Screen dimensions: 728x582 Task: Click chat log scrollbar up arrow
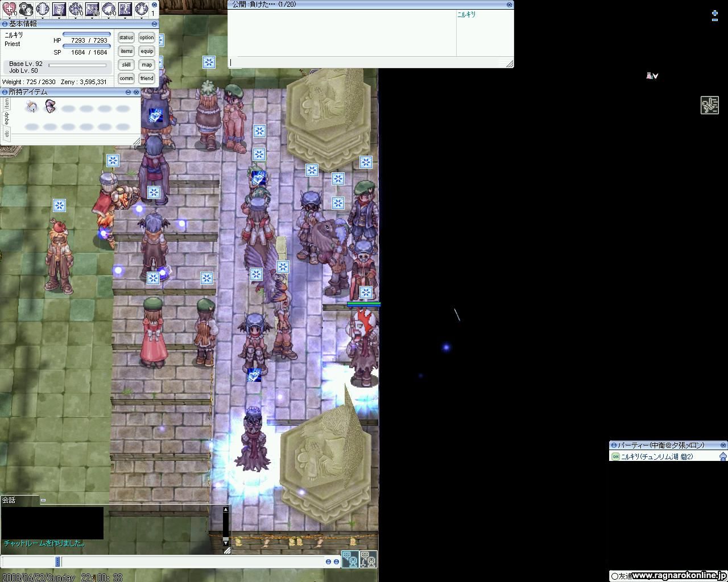225,509
